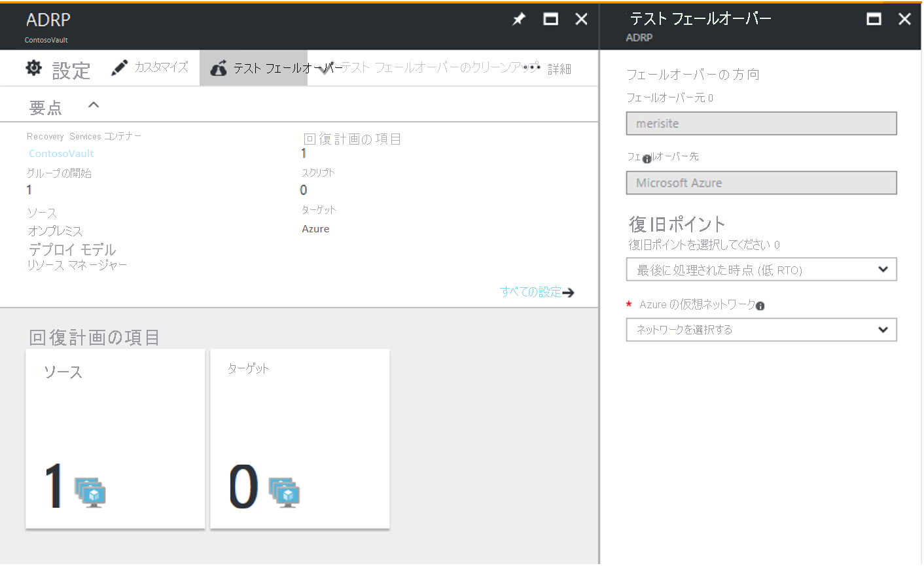Maximize the ADRP blade
This screenshot has height=568, width=924.
[551, 20]
